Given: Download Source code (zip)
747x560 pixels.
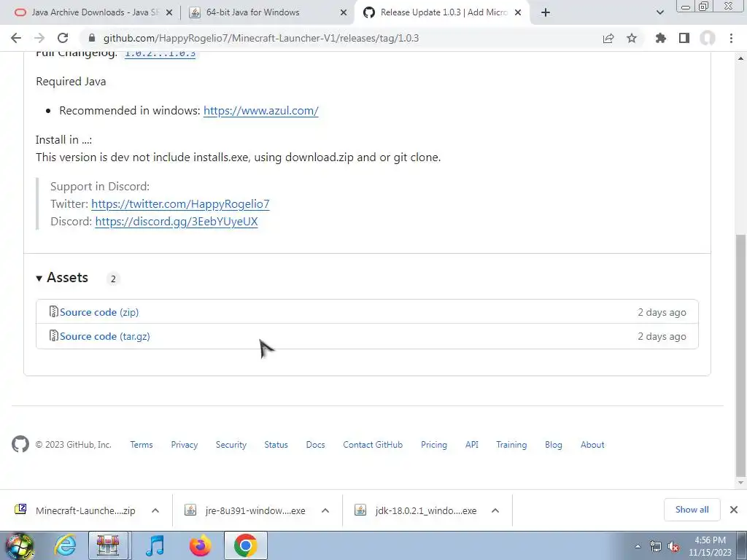Looking at the screenshot, I should pos(99,312).
